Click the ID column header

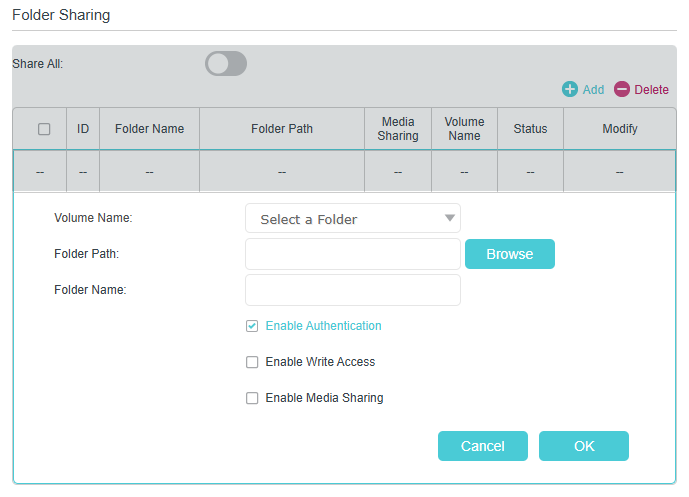[x=83, y=129]
